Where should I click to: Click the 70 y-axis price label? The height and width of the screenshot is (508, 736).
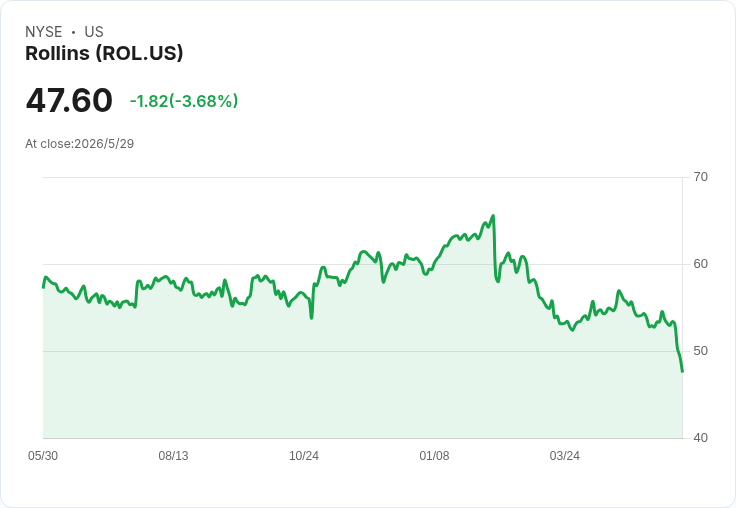coord(700,177)
